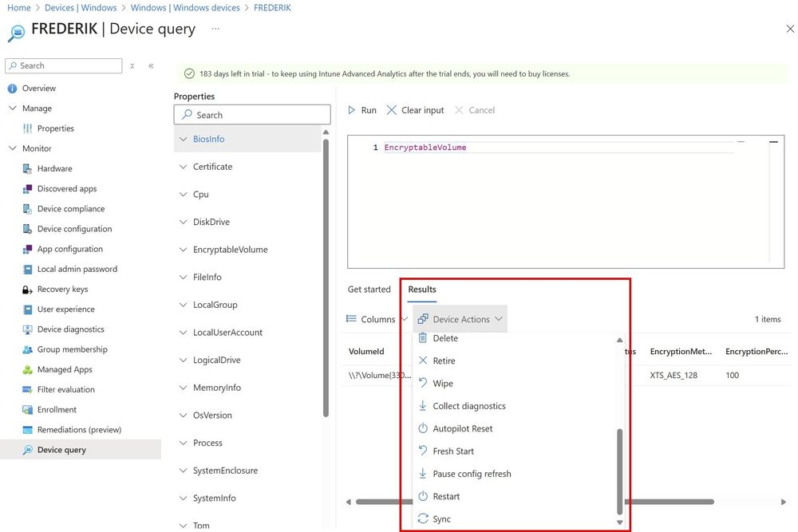Click the Enrollment icon
The width and height of the screenshot is (798, 532).
coord(27,410)
